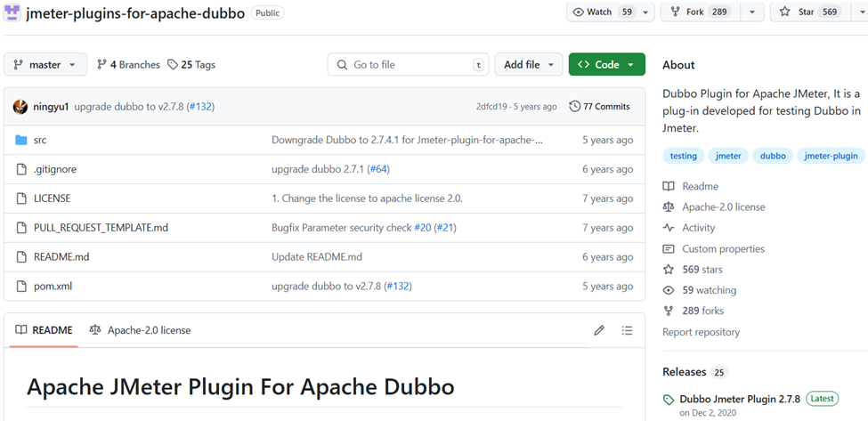The image size is (868, 421).
Task: Click the eye icon beside 59 watching
Action: point(669,290)
